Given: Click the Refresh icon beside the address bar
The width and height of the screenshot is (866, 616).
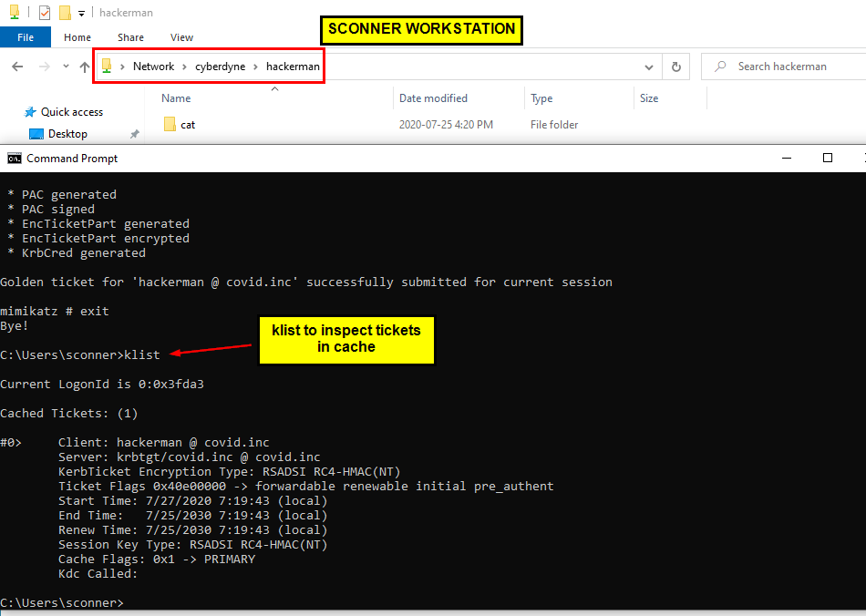Looking at the screenshot, I should point(675,66).
